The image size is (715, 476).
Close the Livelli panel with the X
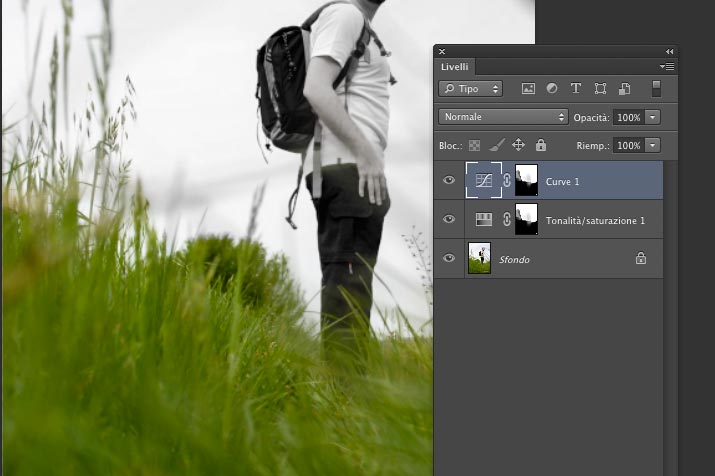click(441, 52)
